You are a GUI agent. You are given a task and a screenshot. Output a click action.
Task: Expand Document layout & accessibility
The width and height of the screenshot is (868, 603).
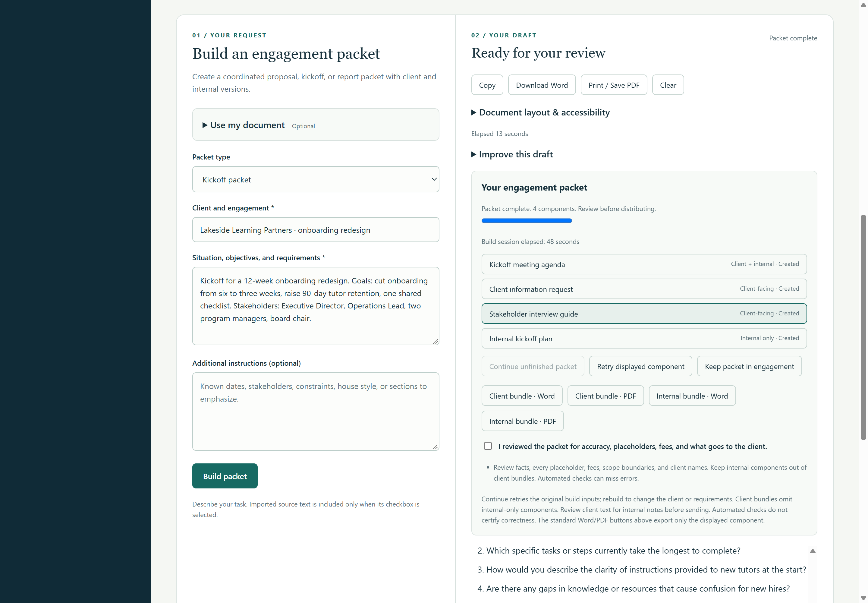[540, 112]
